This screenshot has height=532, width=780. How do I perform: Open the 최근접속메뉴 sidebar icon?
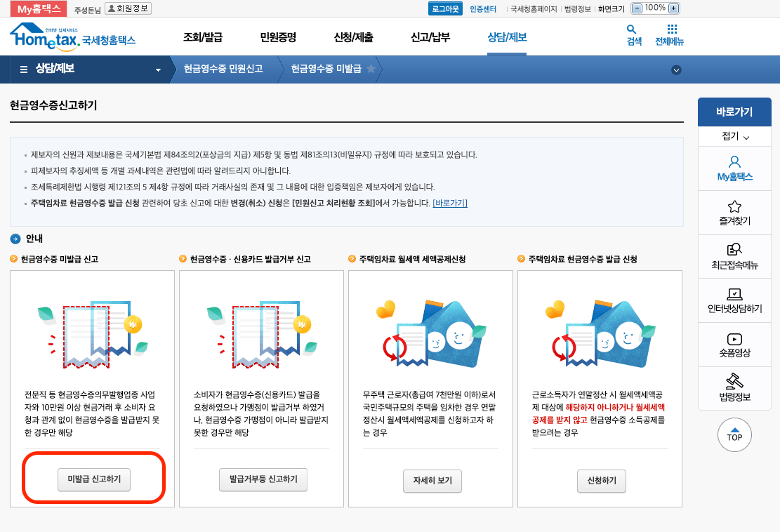click(x=734, y=255)
